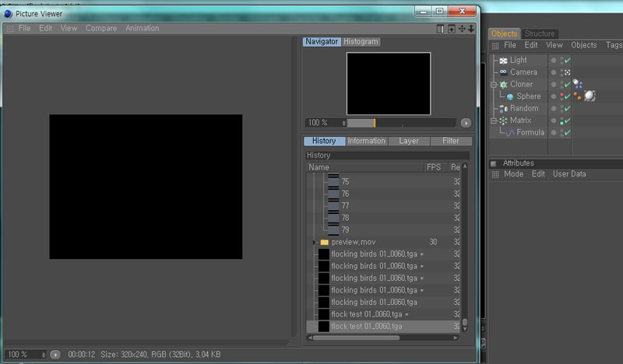Toggle the Cloner enable checkmark

pyautogui.click(x=568, y=84)
